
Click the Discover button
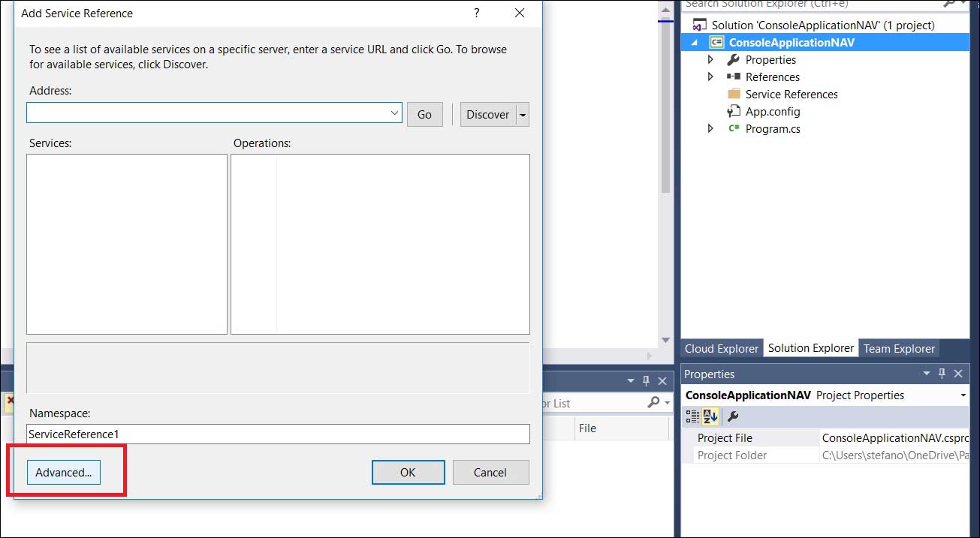coord(488,114)
